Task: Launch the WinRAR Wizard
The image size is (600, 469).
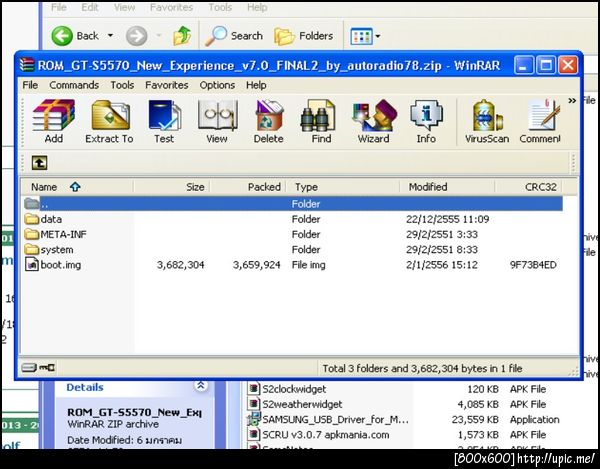Action: pyautogui.click(x=374, y=121)
